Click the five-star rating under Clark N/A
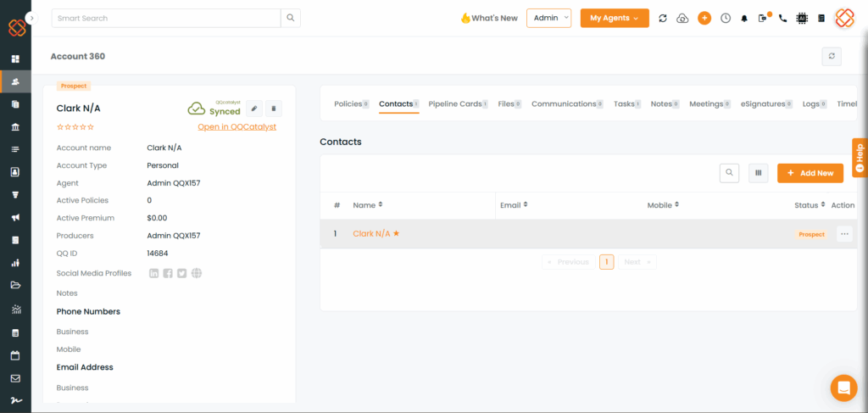Viewport: 868px width, 413px height. pyautogui.click(x=75, y=127)
